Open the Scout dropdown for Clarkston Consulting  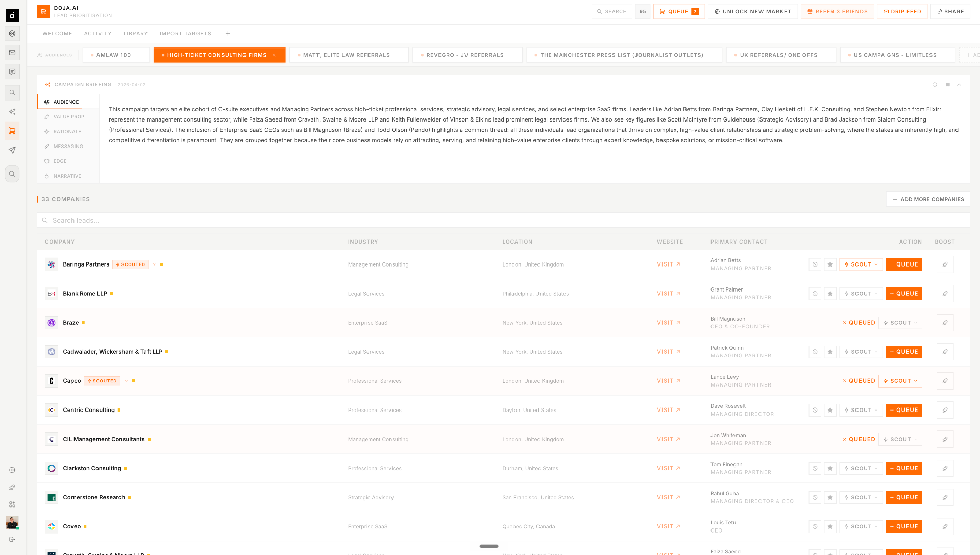pos(861,468)
